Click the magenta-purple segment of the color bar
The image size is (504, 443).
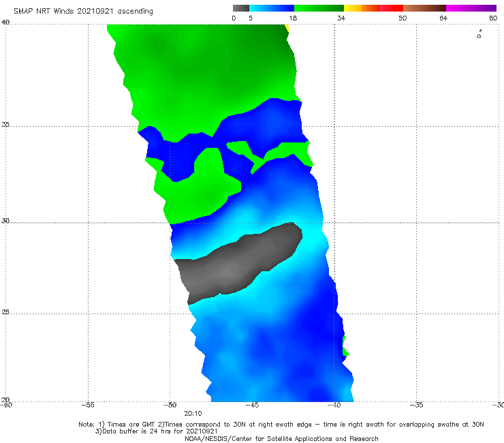[x=471, y=8]
